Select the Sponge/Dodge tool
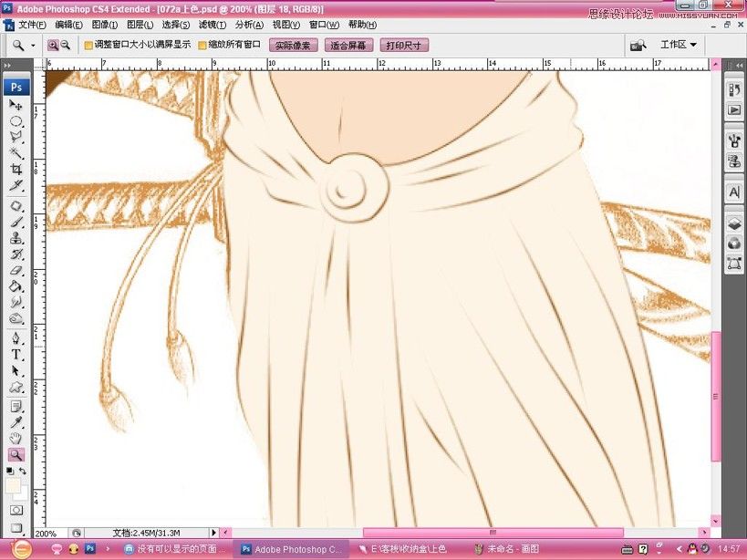The width and height of the screenshot is (747, 560). click(x=16, y=318)
